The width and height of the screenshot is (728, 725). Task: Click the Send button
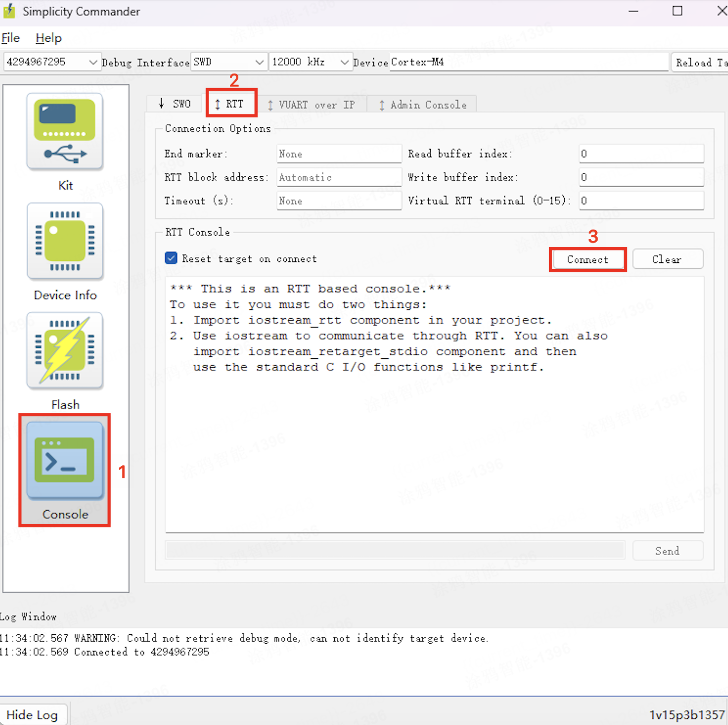[668, 551]
